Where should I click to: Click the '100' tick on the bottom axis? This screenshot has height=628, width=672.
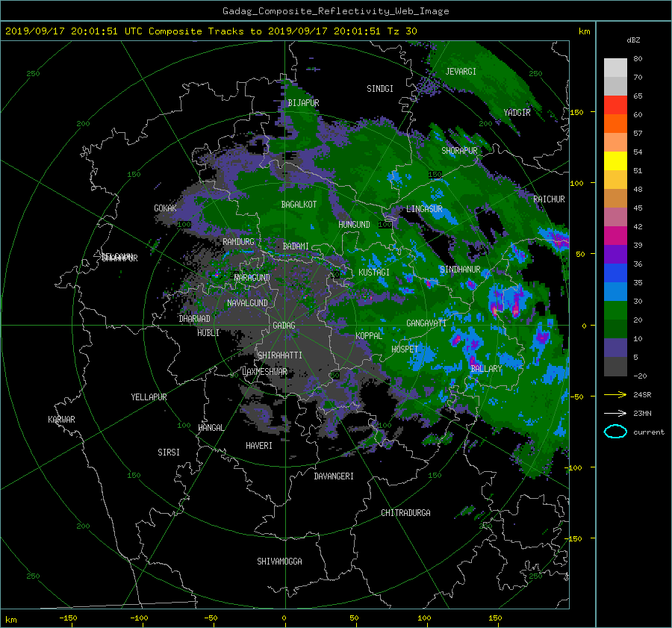point(424,618)
